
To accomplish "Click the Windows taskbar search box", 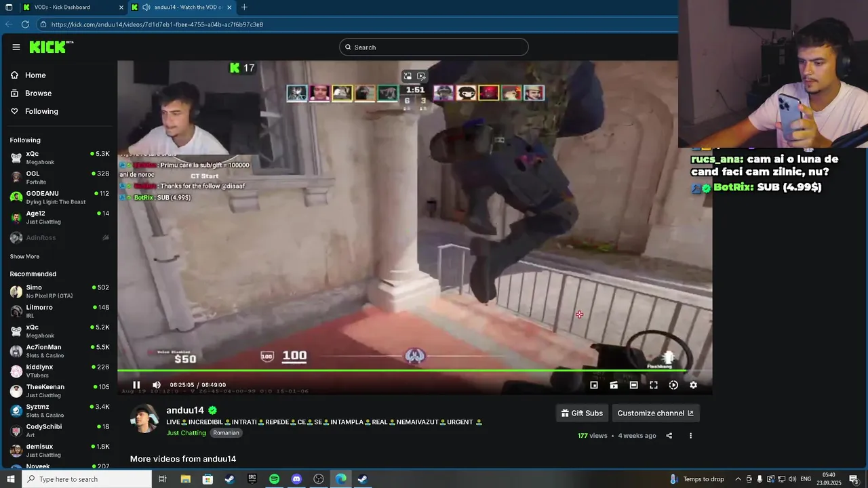I will tap(87, 479).
